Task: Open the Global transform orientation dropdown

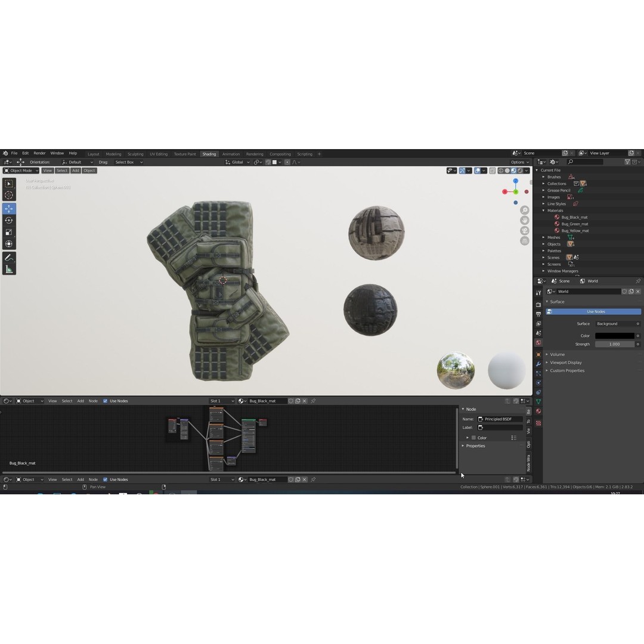Action: click(x=237, y=162)
